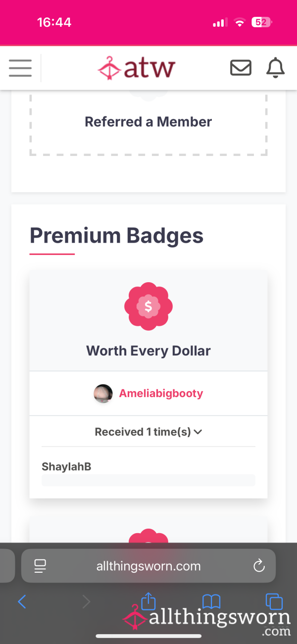This screenshot has width=297, height=644.
Task: Open the page settings reader icon
Action: [40, 566]
